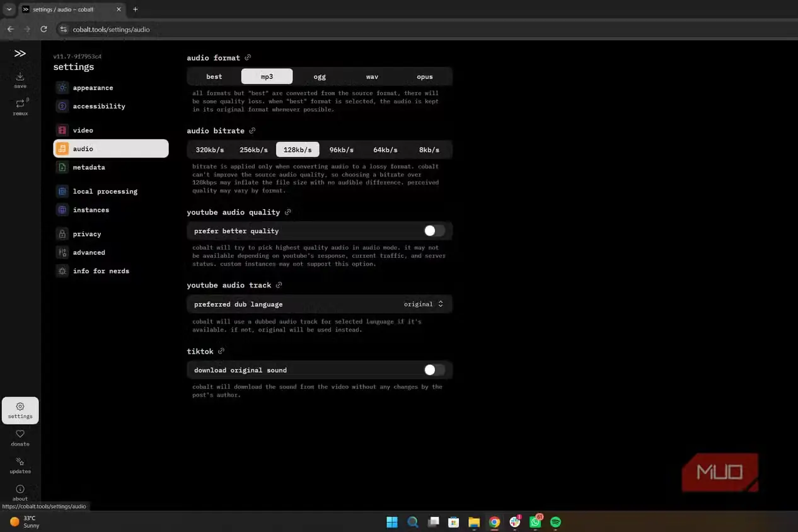Copy link icon beside youtube audio quality
Viewport: 798px width, 532px height.
click(x=288, y=212)
